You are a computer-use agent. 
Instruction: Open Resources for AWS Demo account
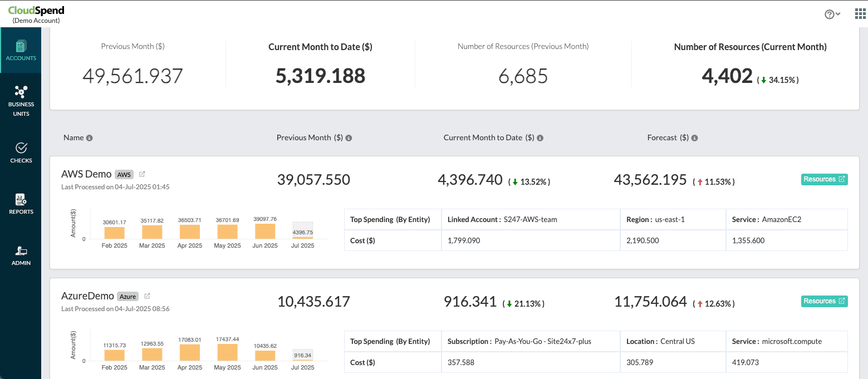[825, 179]
